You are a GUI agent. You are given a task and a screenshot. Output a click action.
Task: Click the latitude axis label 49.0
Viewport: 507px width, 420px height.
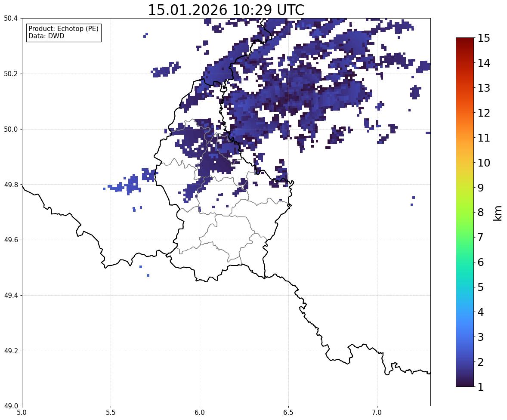click(10, 406)
